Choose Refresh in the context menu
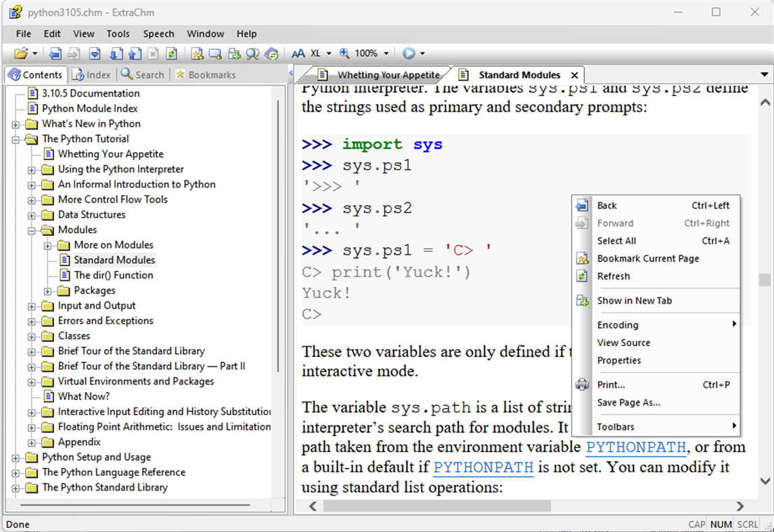The width and height of the screenshot is (774, 532). pyautogui.click(x=656, y=276)
